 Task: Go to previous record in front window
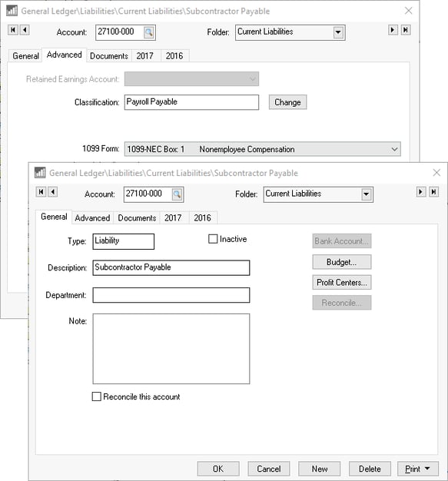(x=53, y=192)
